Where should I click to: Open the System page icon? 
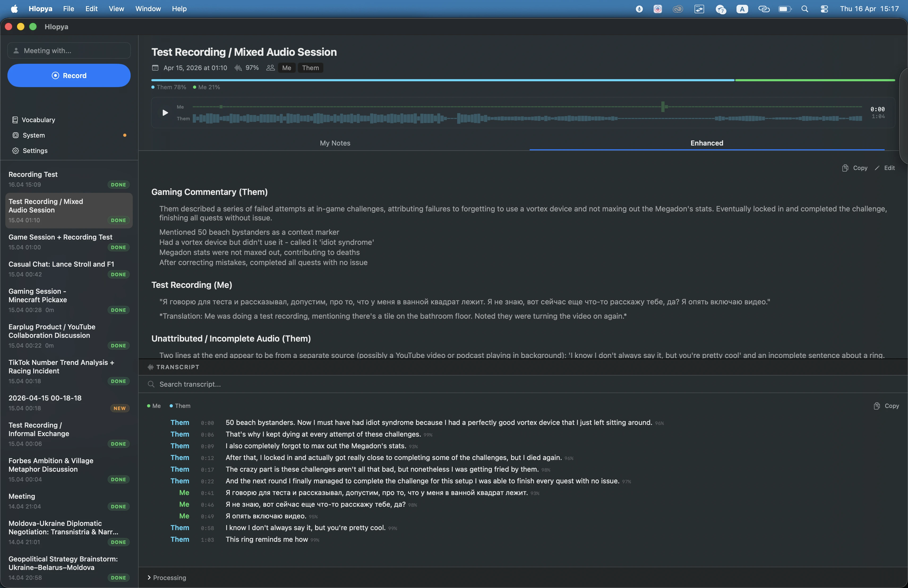[x=15, y=135]
